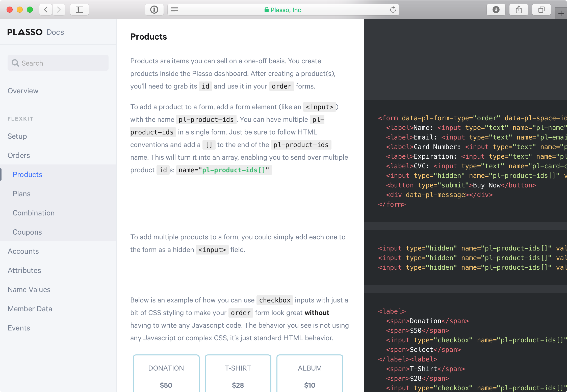
Task: Click the search magnifier icon
Action: [x=15, y=63]
